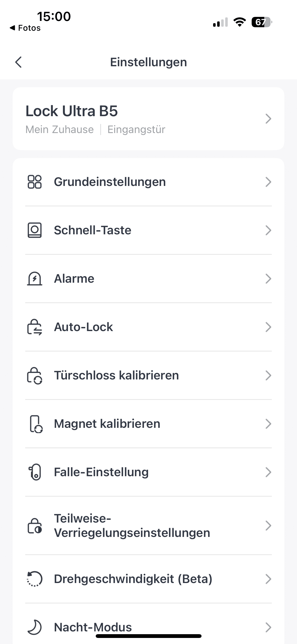Tap the Türschloss kalibrieren lock icon
The image size is (297, 644).
tap(35, 375)
